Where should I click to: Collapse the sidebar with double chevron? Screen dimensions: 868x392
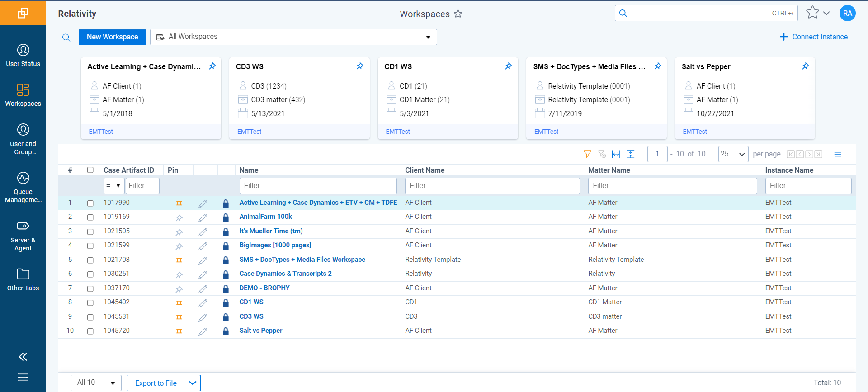[23, 357]
